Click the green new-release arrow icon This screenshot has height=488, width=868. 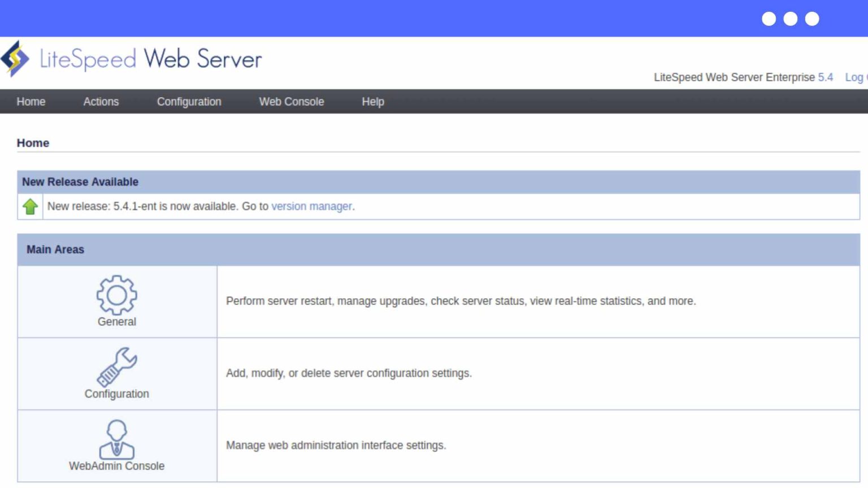pyautogui.click(x=31, y=207)
